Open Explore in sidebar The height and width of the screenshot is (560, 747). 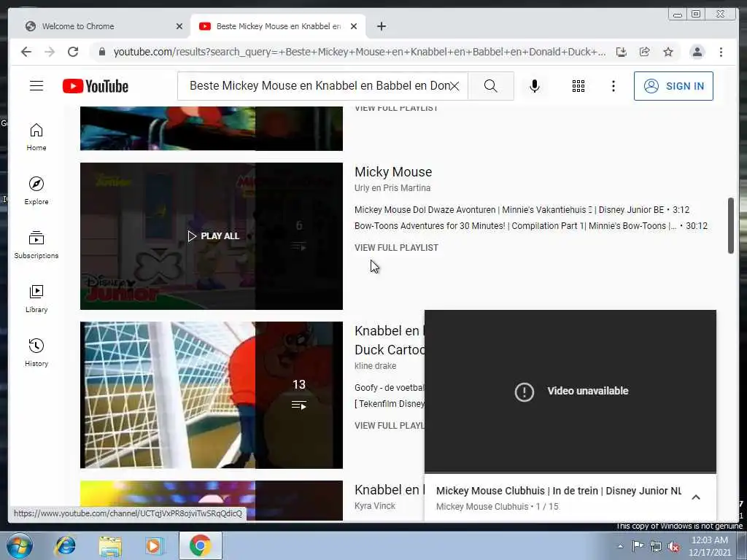coord(36,191)
